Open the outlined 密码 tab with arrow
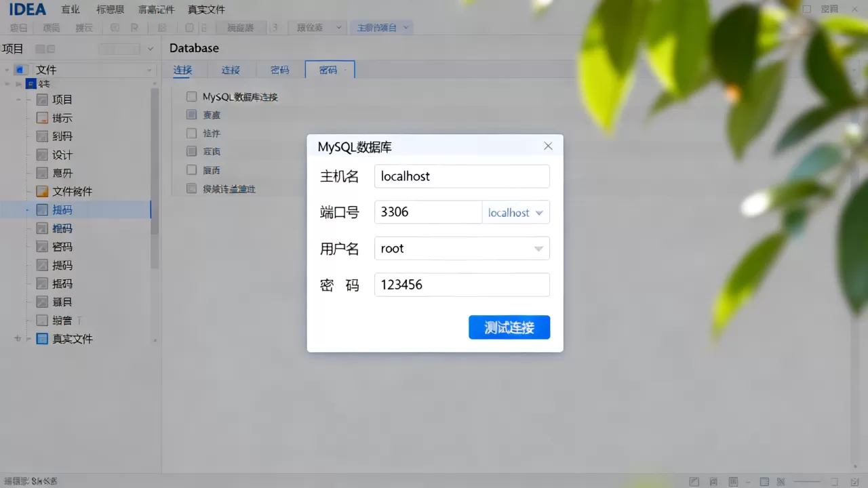The width and height of the screenshot is (868, 488). coord(330,70)
